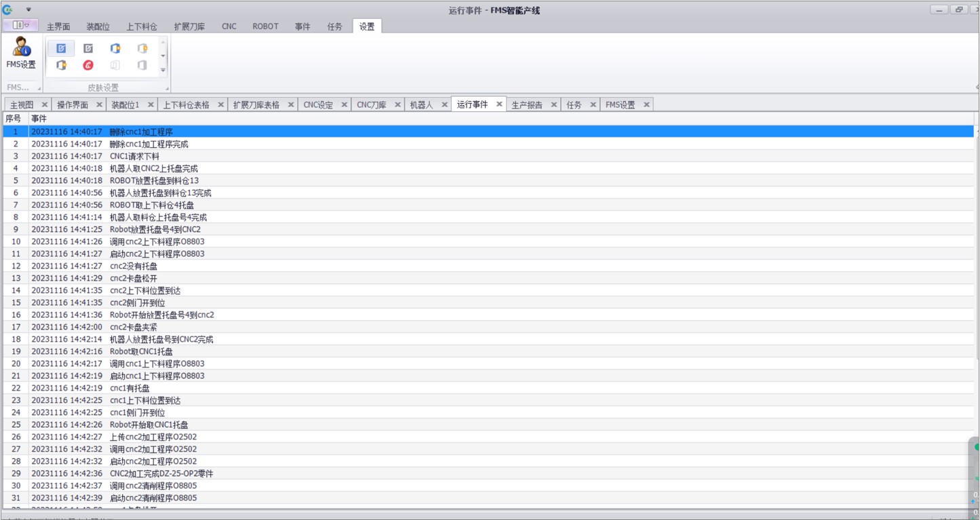The width and height of the screenshot is (980, 520).
Task: Pick the red circular skin icon
Action: (x=88, y=65)
